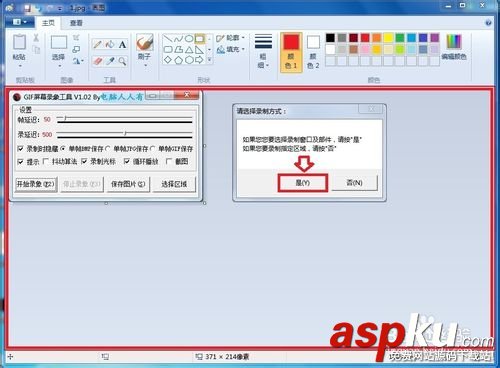500x368 pixels.
Task: Toggle 录制时隐藏 checkbox in GIF tool
Action: (x=20, y=149)
